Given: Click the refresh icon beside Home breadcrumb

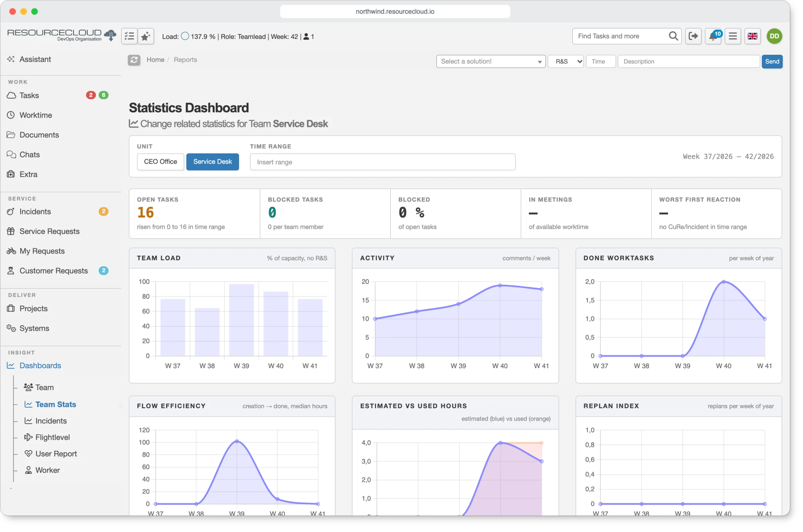Looking at the screenshot, I should pos(134,60).
